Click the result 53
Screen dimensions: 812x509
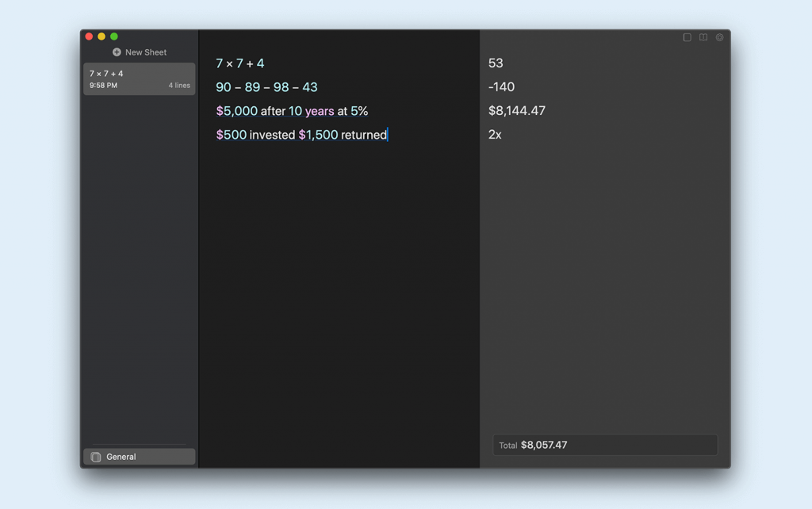coord(496,63)
